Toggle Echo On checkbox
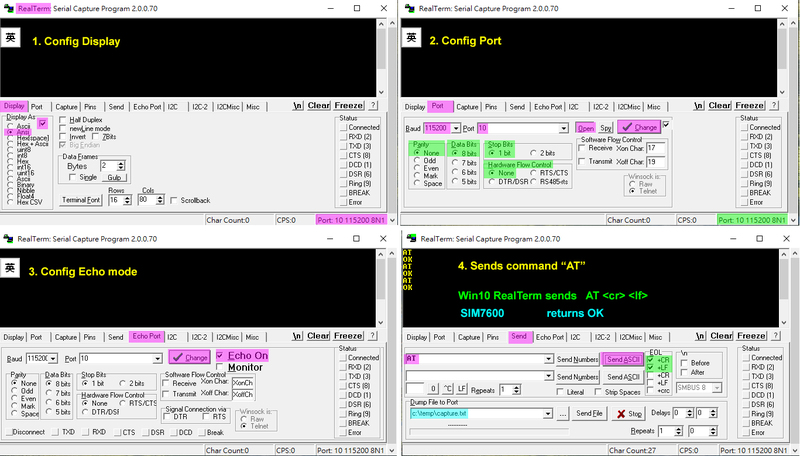The image size is (800, 456). (x=220, y=356)
